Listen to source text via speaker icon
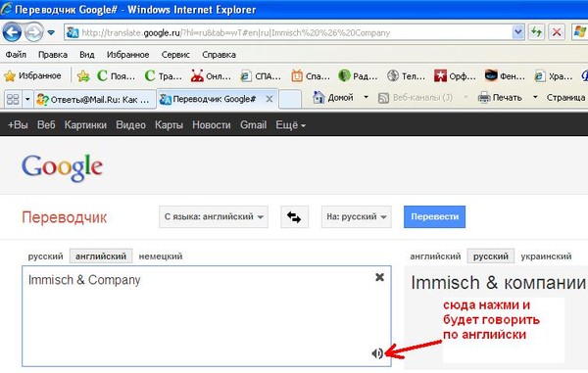The image size is (588, 373). coord(377,353)
